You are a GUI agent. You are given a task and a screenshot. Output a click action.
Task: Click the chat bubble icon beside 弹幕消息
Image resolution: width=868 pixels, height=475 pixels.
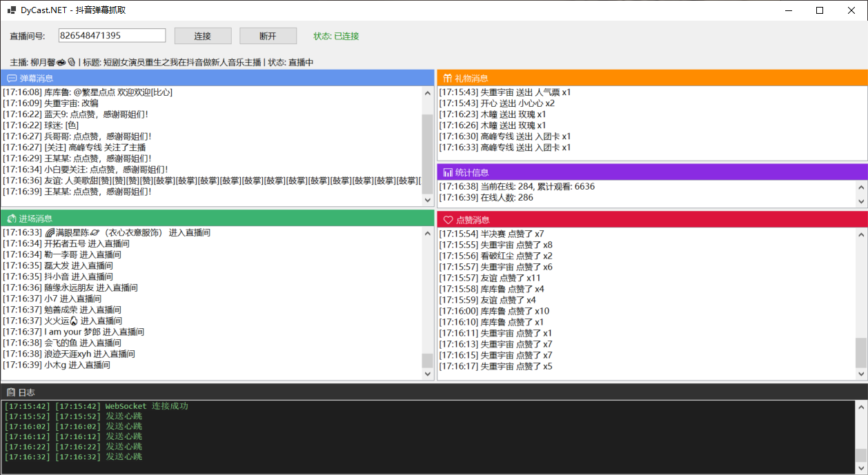pyautogui.click(x=11, y=79)
